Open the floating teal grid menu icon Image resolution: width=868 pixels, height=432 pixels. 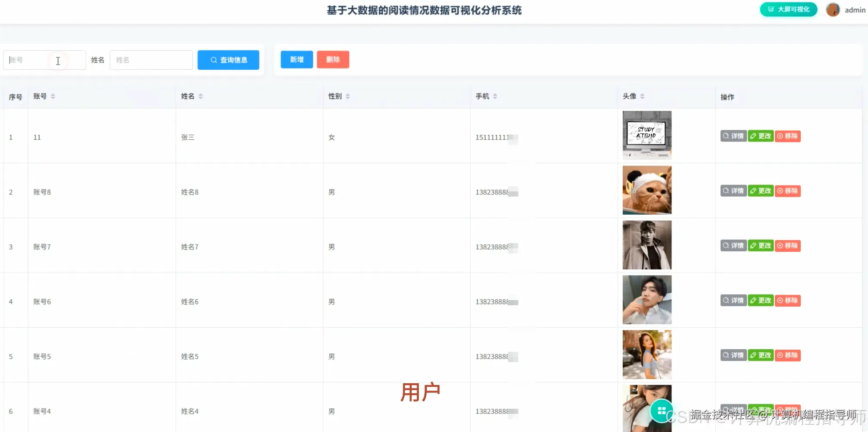pyautogui.click(x=662, y=411)
